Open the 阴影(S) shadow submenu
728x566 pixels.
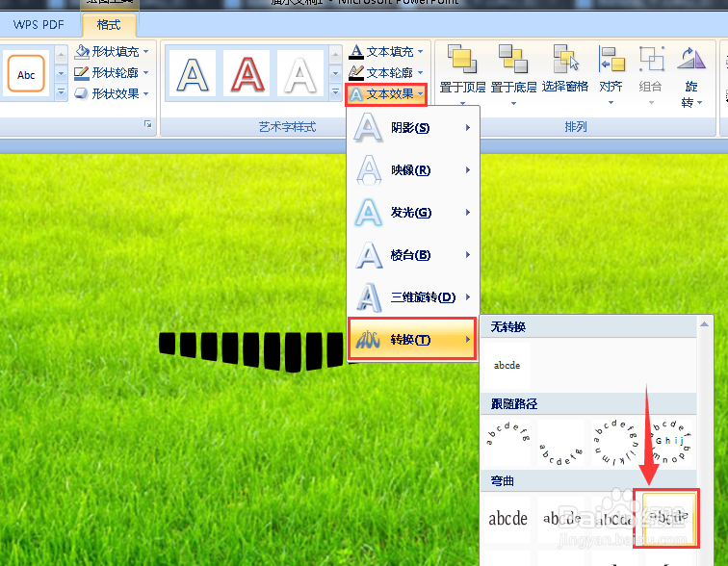click(413, 127)
